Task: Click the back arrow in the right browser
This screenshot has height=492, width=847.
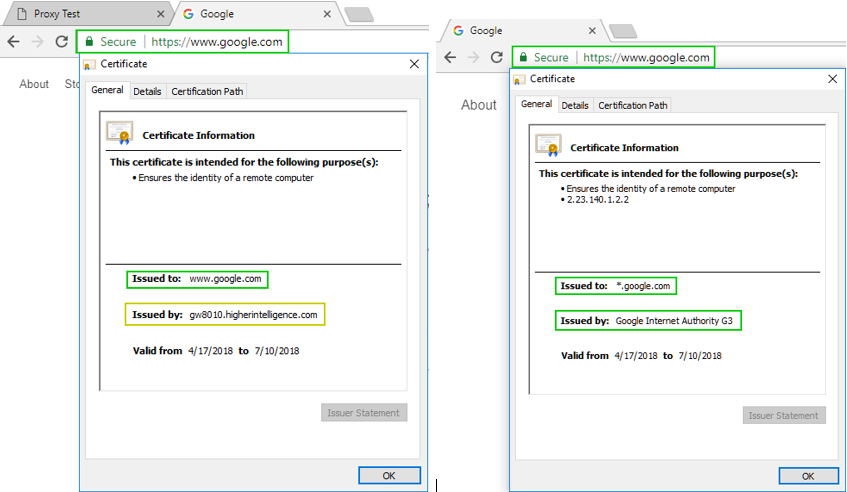Action: tap(449, 58)
